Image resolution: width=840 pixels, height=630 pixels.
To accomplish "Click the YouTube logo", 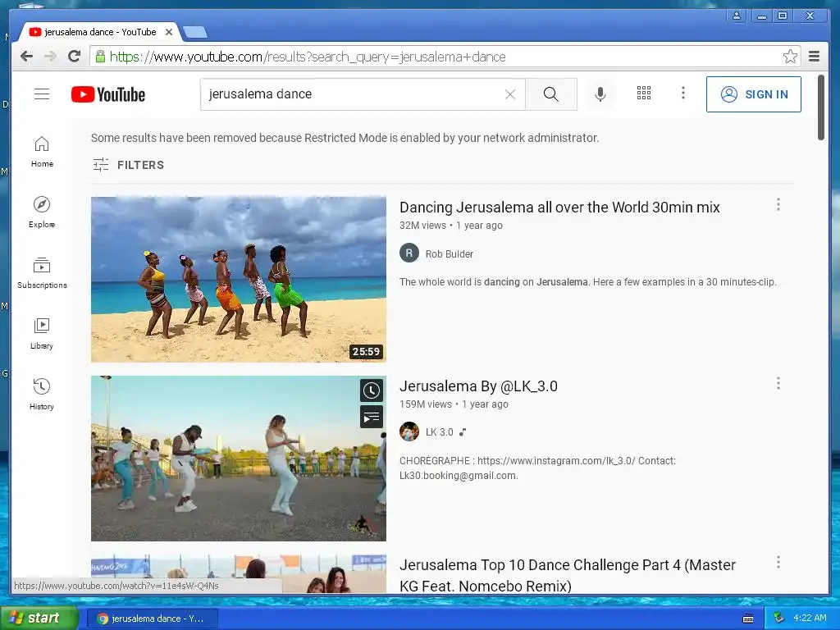I will (x=108, y=94).
